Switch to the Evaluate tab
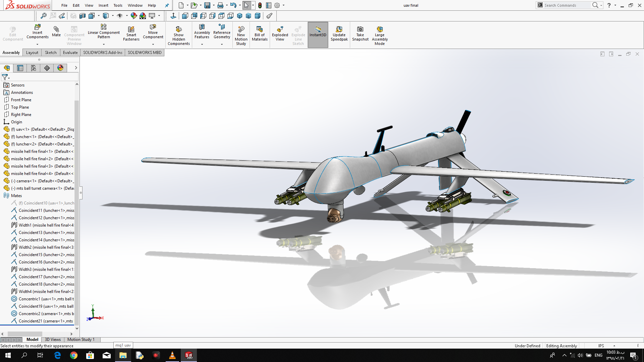Screen dimensions: 644x362 [70, 53]
